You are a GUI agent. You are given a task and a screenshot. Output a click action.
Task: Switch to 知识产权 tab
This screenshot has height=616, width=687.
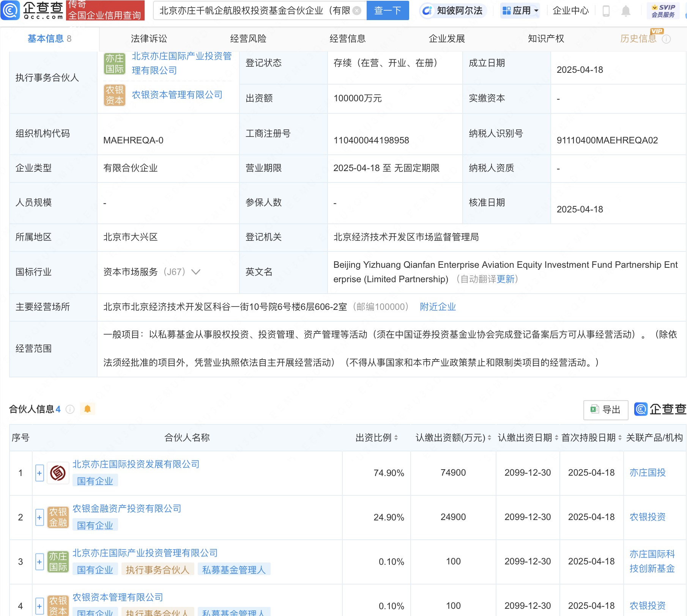point(546,39)
